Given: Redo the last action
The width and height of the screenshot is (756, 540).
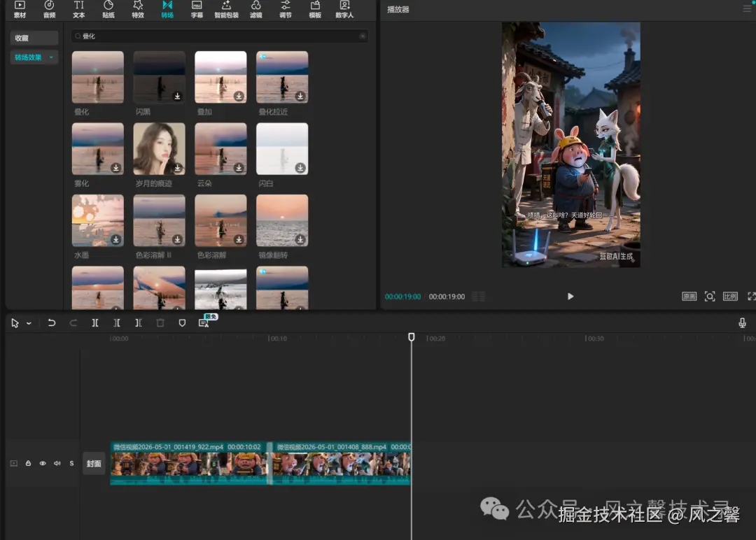Looking at the screenshot, I should [73, 322].
